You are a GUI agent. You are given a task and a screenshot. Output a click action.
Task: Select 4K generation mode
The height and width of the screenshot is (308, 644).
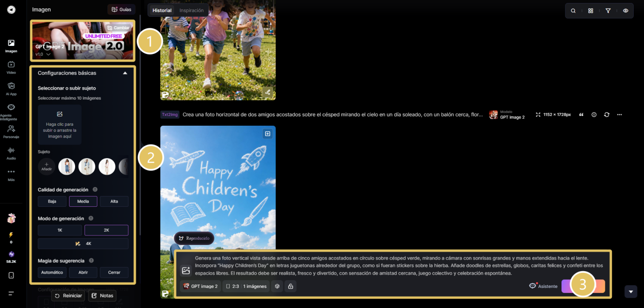pos(83,244)
